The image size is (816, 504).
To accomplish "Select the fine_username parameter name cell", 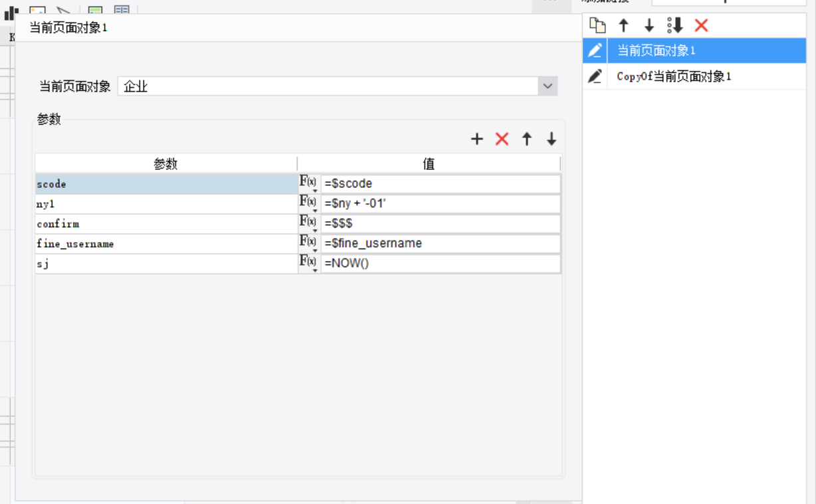I will coord(166,244).
